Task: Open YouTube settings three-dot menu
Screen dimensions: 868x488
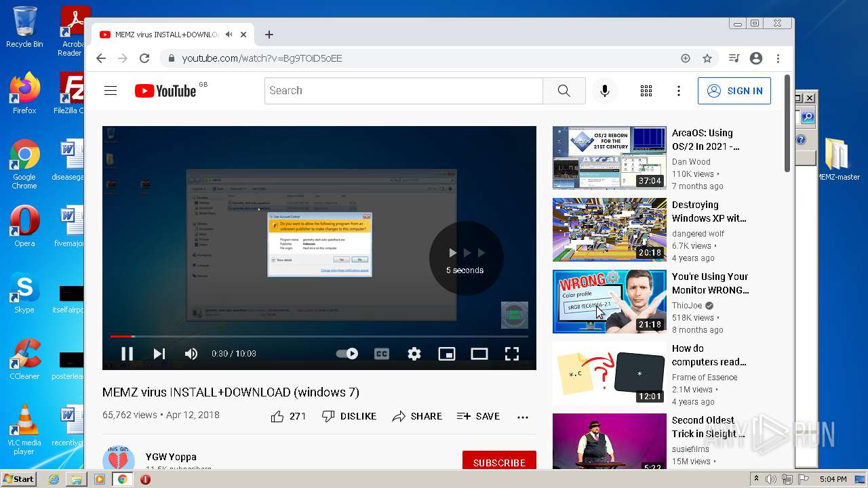Action: [679, 91]
